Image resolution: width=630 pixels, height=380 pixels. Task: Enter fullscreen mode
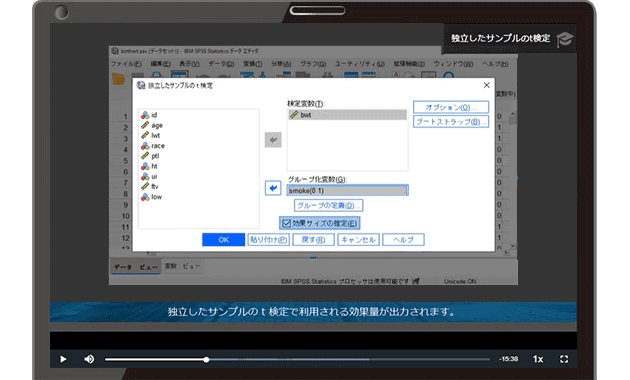pyautogui.click(x=564, y=359)
